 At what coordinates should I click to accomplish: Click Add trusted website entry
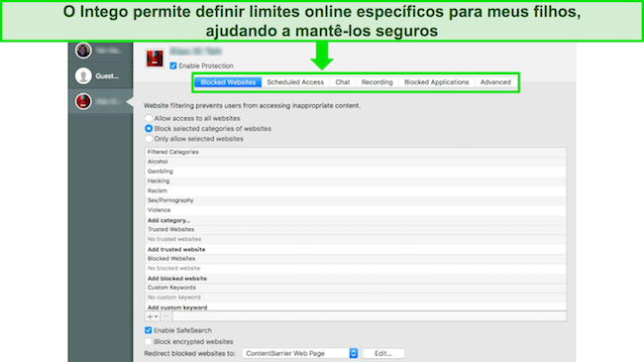click(176, 249)
